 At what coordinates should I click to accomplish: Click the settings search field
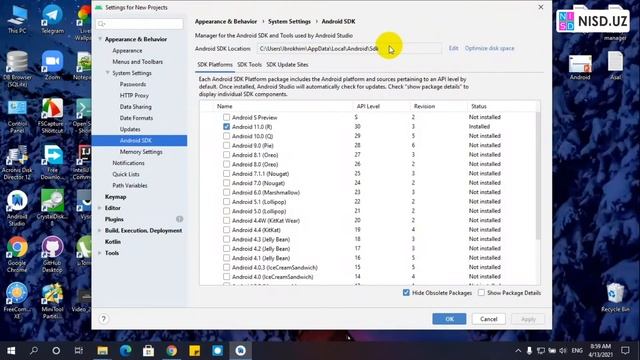click(x=140, y=24)
